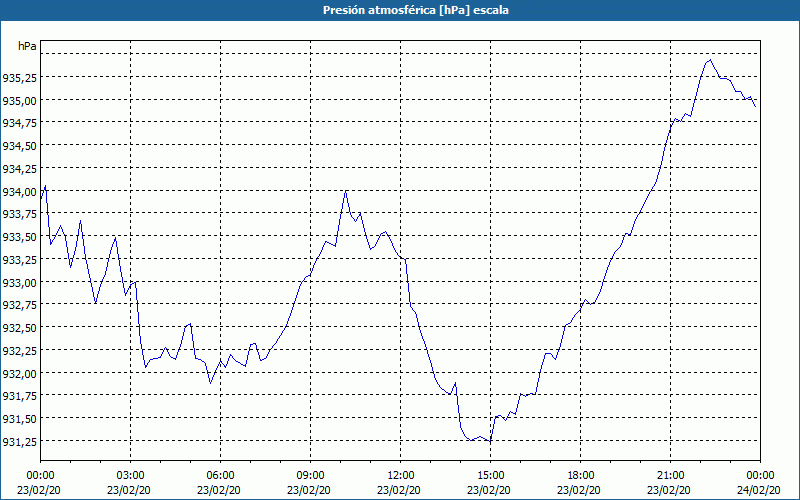Click the 06:00 time axis label
This screenshot has width=800, height=500.
(x=220, y=476)
